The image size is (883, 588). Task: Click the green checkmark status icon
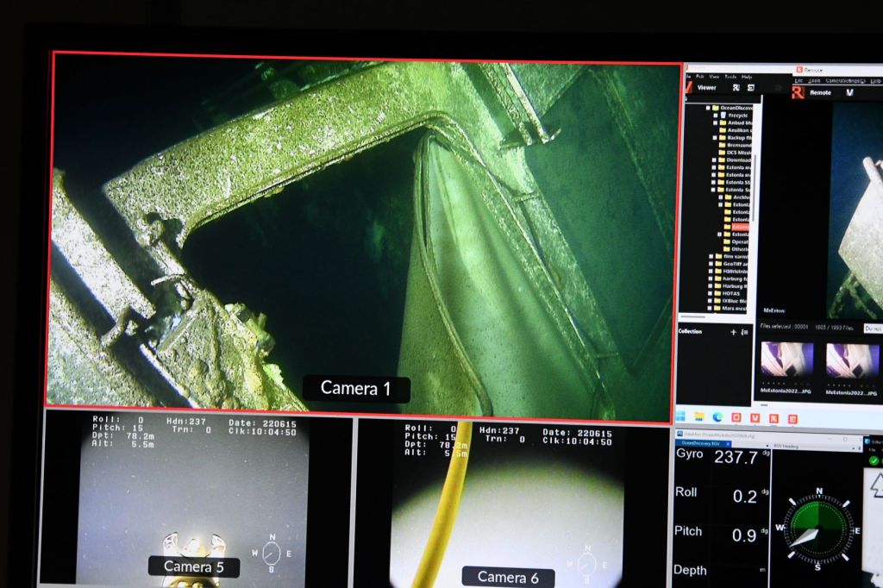click(874, 460)
